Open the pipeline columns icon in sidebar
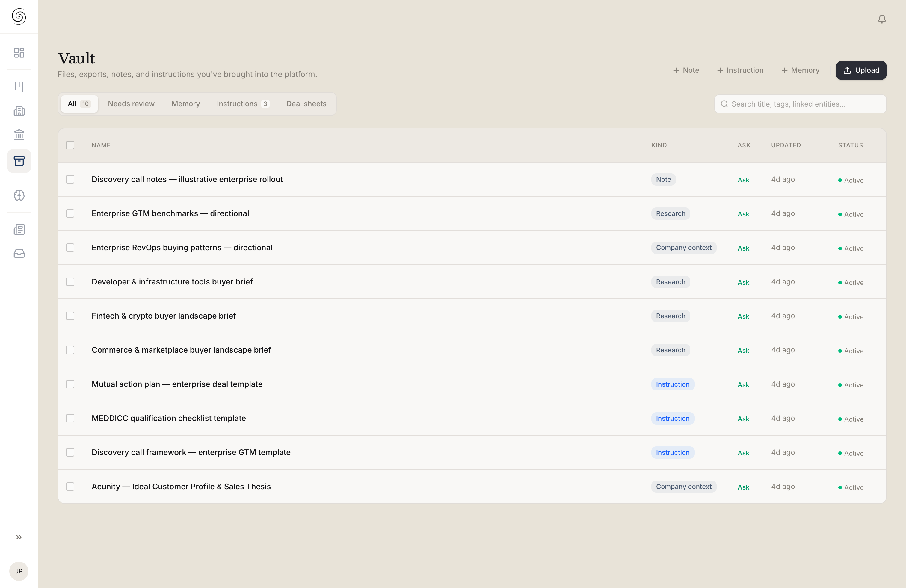906x588 pixels. point(19,86)
